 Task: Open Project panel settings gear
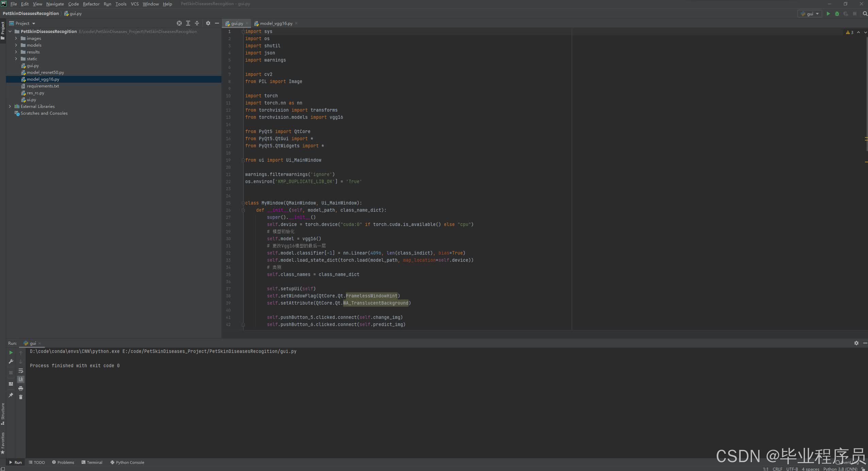[x=208, y=23]
